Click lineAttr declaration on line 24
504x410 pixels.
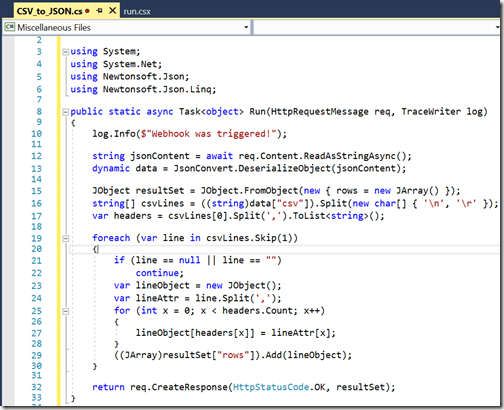[x=157, y=298]
